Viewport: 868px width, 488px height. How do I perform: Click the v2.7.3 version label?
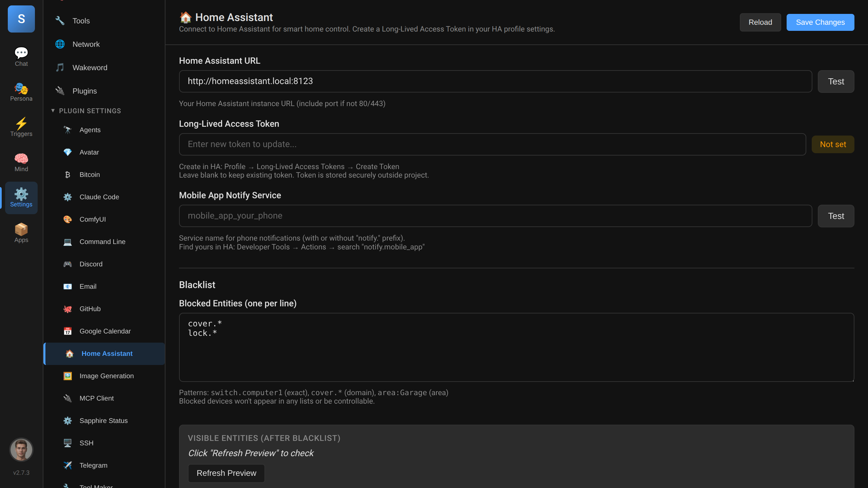[x=21, y=473]
